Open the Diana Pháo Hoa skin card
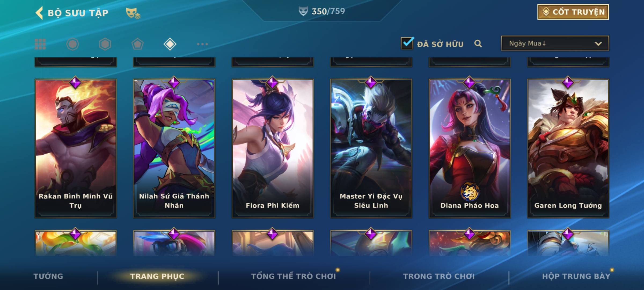Screen dimensions: 644x290 pos(470,148)
